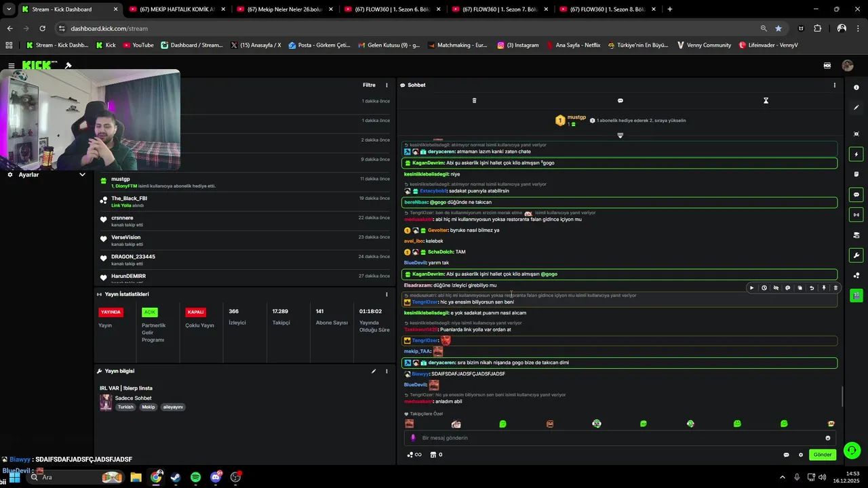Click the green bot icon in right sidebar

point(856,296)
